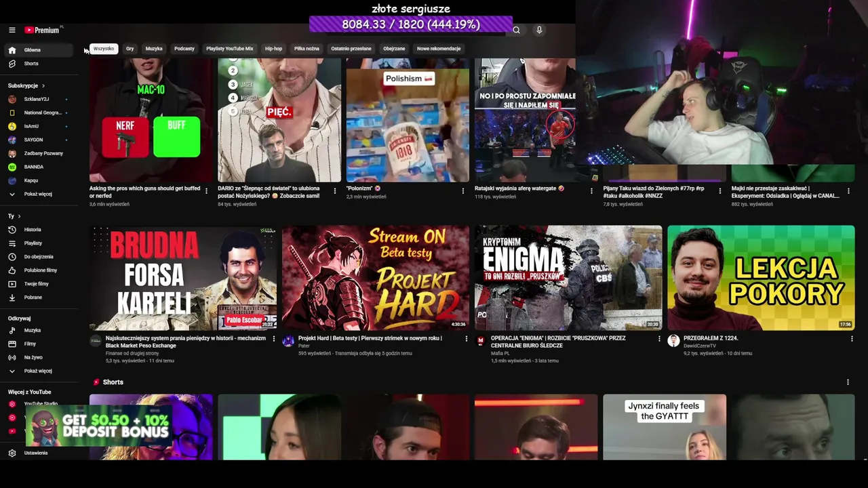Open DawidCzerwTV channel avatar

pos(673,341)
